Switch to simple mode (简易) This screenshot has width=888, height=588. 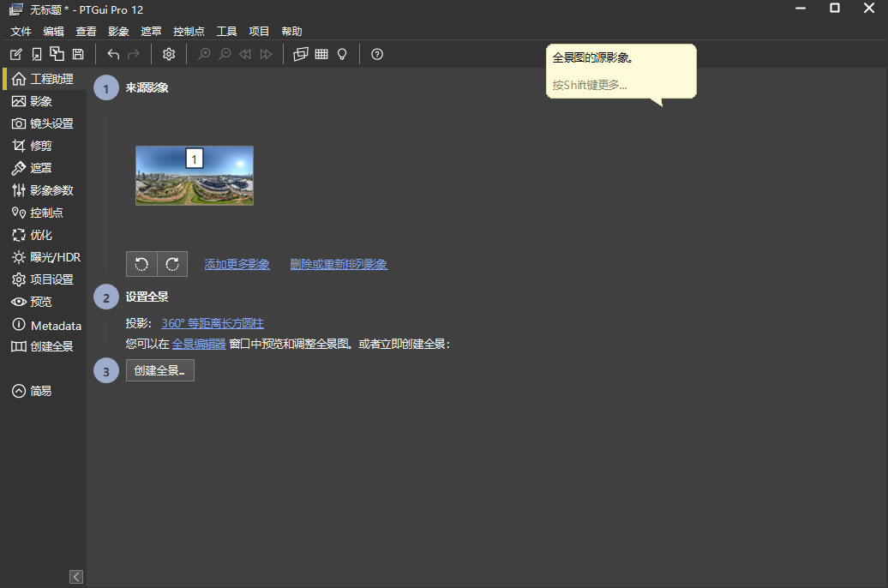click(x=33, y=391)
